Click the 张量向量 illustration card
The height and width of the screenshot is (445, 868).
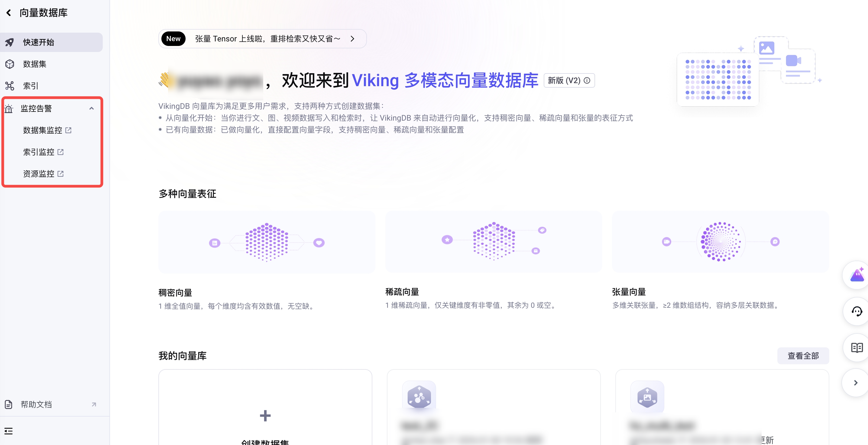(x=721, y=241)
